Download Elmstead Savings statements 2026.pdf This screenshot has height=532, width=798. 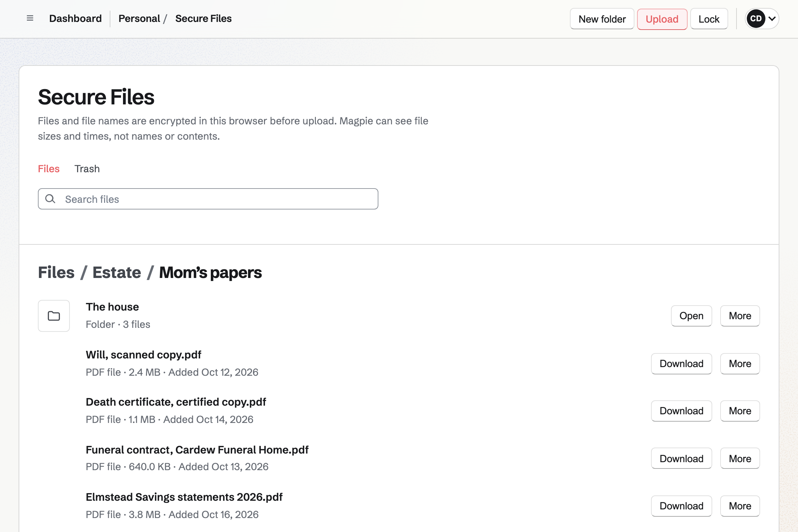pyautogui.click(x=681, y=505)
